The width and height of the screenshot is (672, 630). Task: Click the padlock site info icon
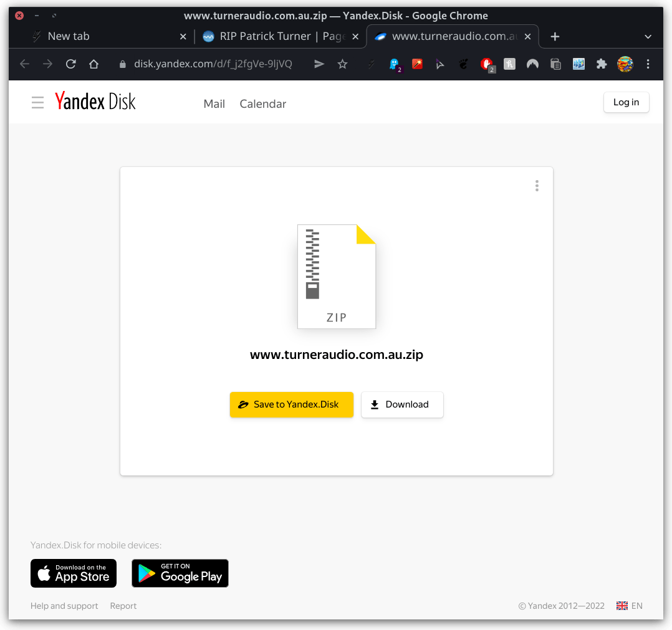[x=123, y=64]
